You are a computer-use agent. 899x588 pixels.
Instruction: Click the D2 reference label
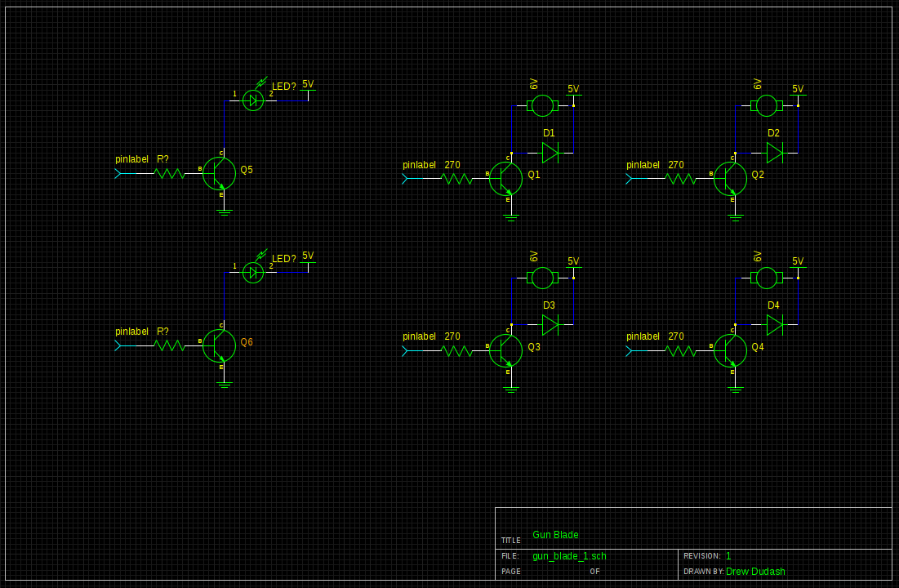pos(773,133)
